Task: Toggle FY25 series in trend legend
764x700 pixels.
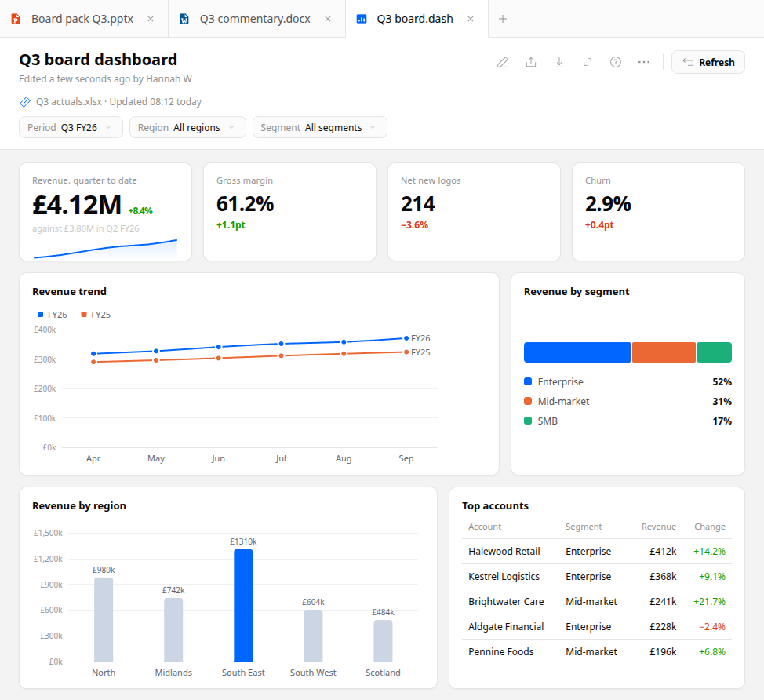Action: click(x=96, y=315)
